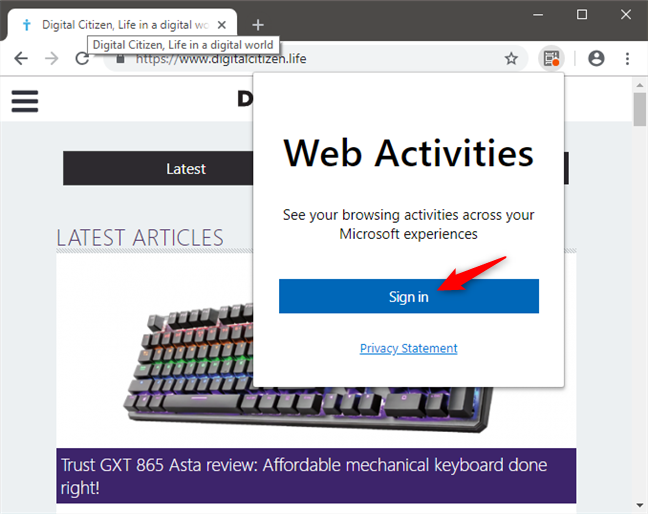View the site padlock security info

(x=120, y=59)
